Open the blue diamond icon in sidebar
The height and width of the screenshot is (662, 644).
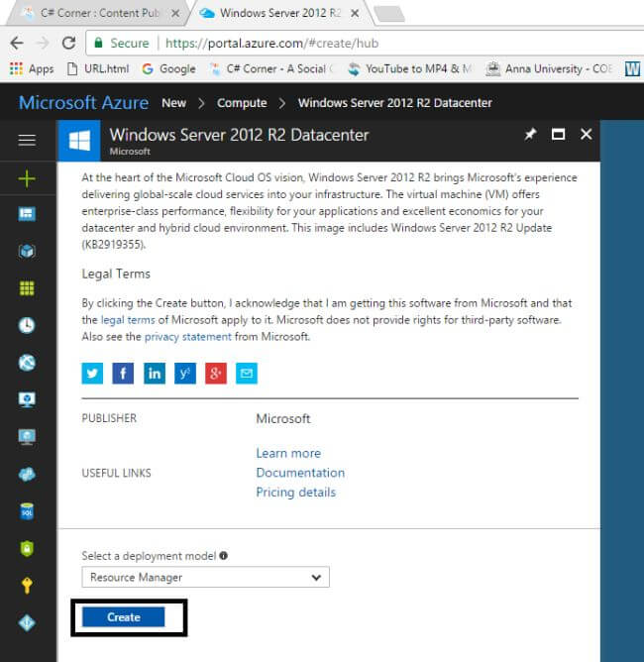point(27,622)
